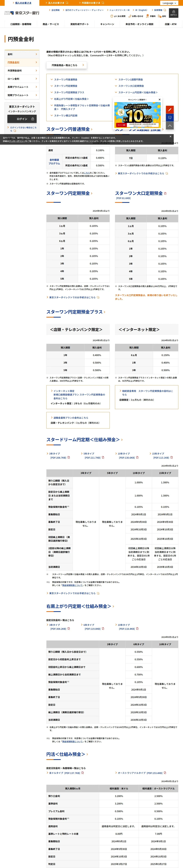
Task: Open the 6年タイプ PDF icon (119.8KB)
Action: 103,629
